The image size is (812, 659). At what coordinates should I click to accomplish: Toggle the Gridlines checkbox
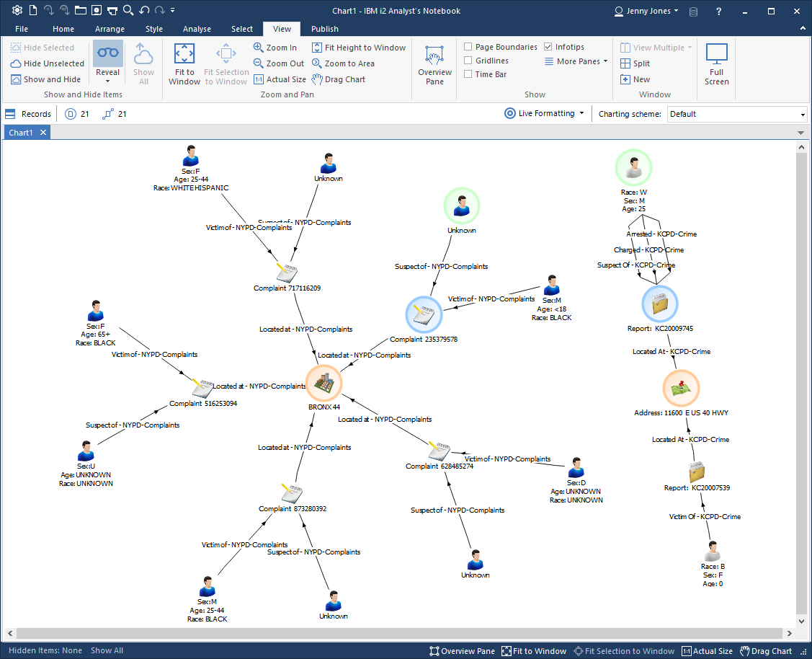pyautogui.click(x=468, y=61)
